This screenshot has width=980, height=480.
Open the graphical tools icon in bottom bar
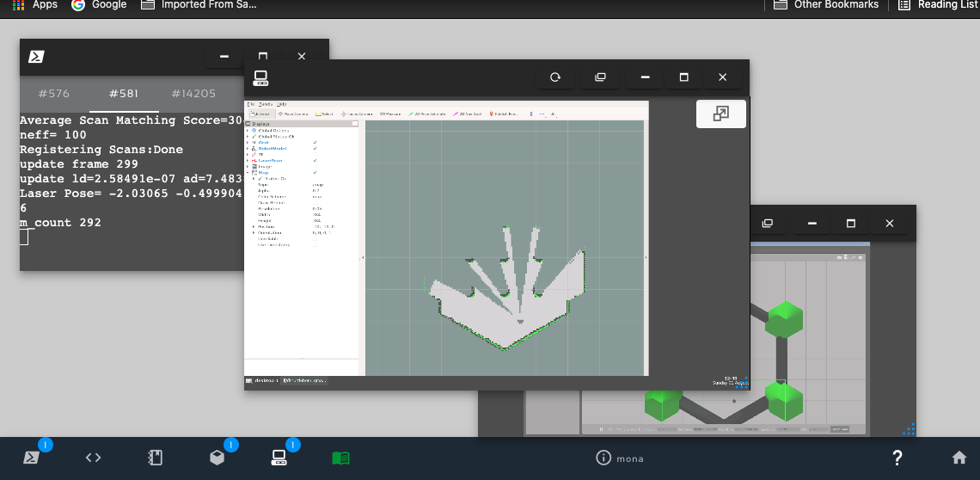coord(279,458)
